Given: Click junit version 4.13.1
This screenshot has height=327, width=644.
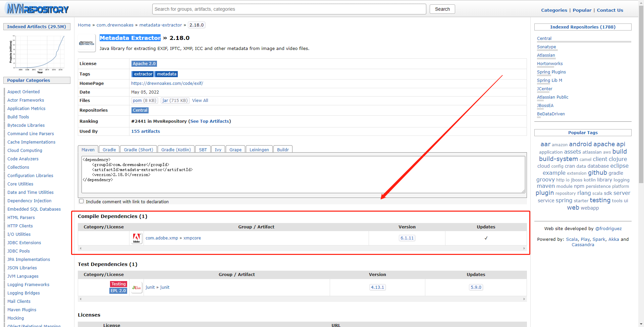Looking at the screenshot, I should (x=377, y=287).
